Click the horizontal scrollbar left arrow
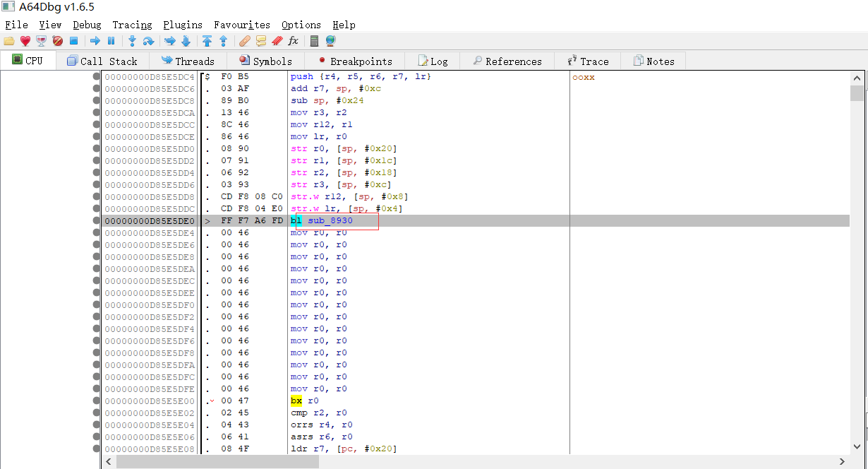 coord(109,461)
